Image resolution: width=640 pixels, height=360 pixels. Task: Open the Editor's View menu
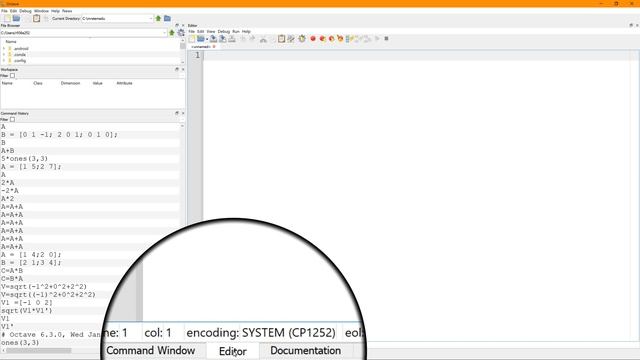tap(211, 31)
